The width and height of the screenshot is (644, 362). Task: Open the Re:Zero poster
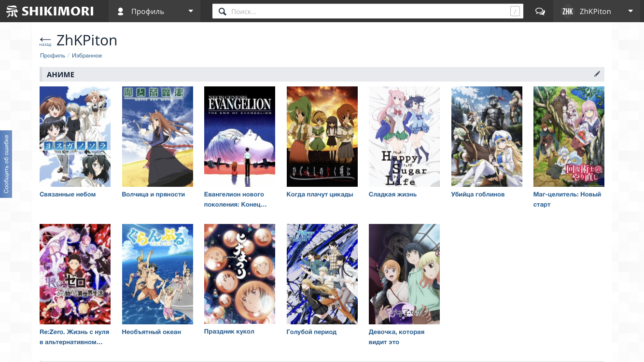[x=75, y=274]
